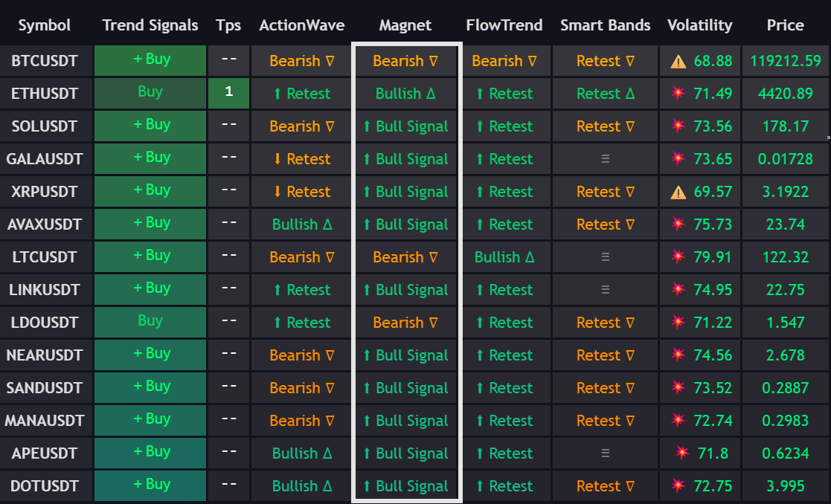Click the warning icon in BTCUSDT volatility
The height and width of the screenshot is (504, 831).
(678, 62)
